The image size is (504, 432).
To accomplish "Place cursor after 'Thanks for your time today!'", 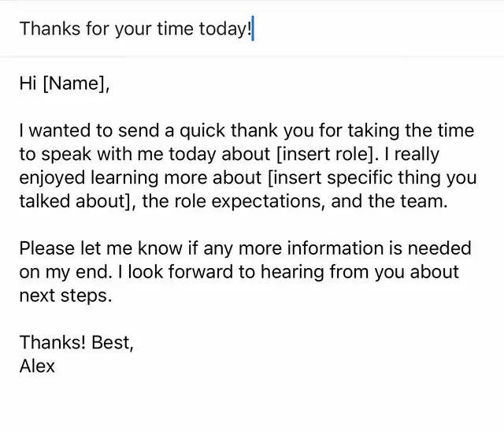I will [x=253, y=29].
